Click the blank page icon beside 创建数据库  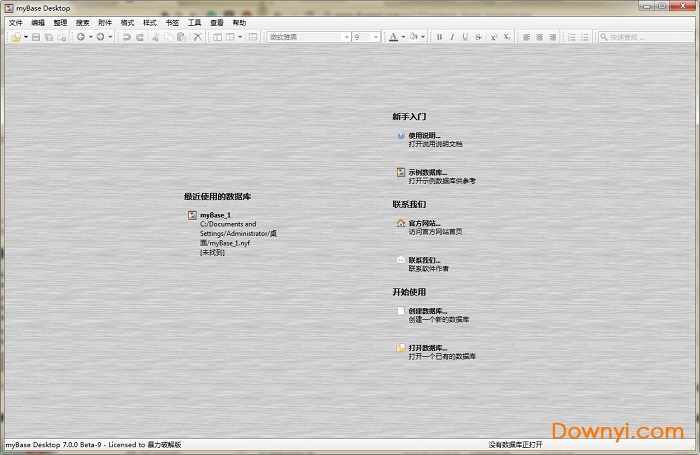tap(401, 311)
